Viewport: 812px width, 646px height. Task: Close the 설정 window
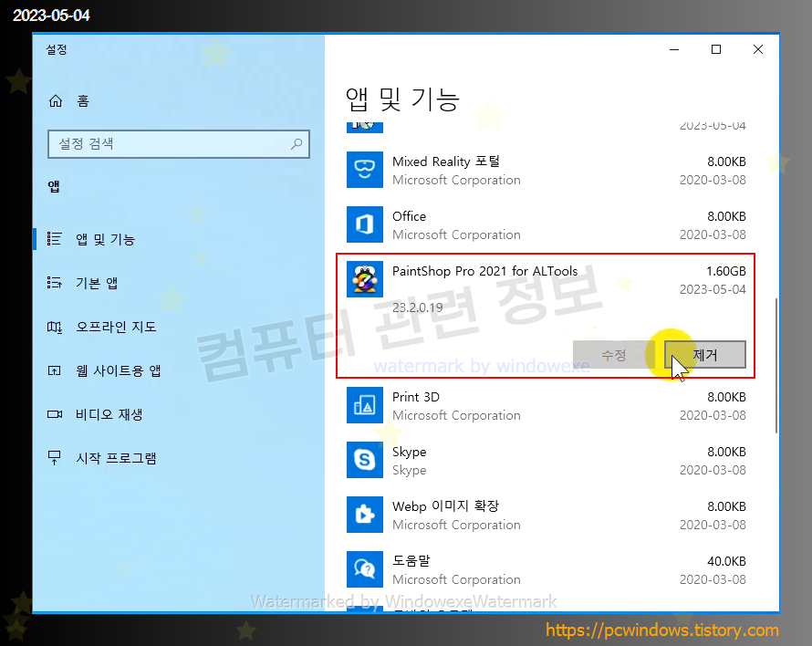click(x=758, y=49)
